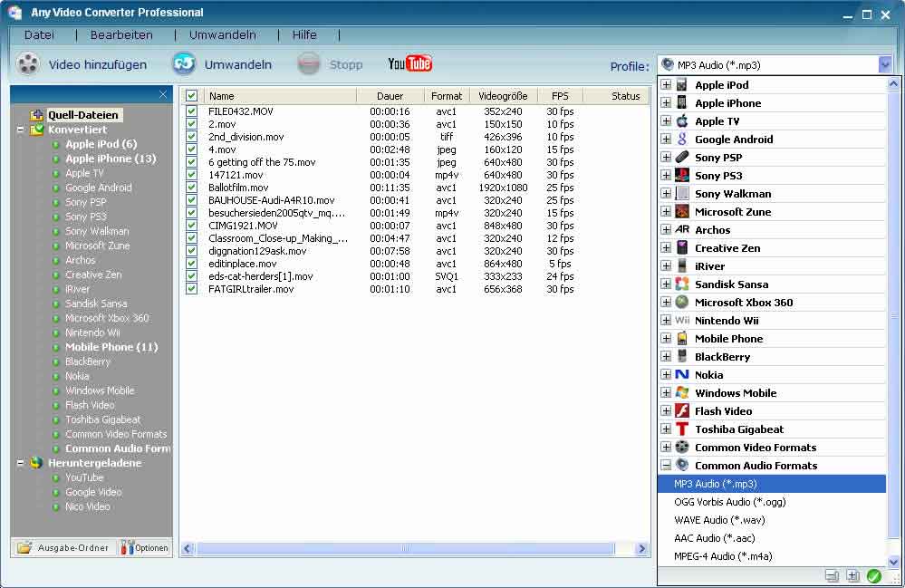905x588 pixels.
Task: Uncheck the 2.mov checkbox
Action: point(192,123)
